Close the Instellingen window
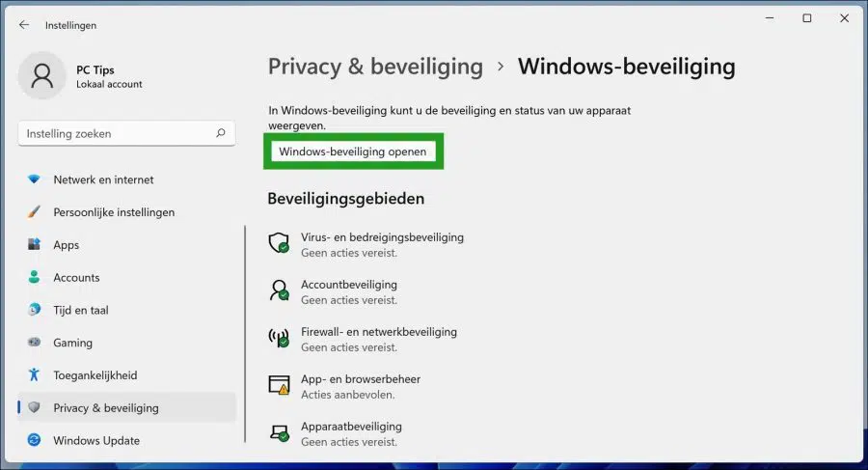This screenshot has width=868, height=470. coord(844,18)
